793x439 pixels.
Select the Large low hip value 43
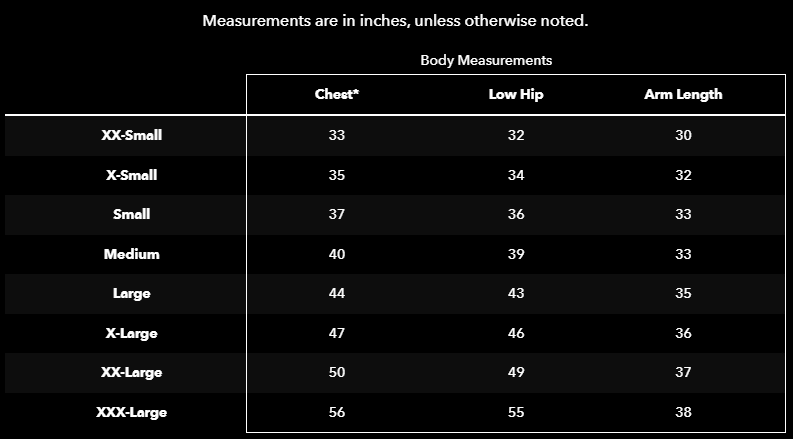point(516,293)
